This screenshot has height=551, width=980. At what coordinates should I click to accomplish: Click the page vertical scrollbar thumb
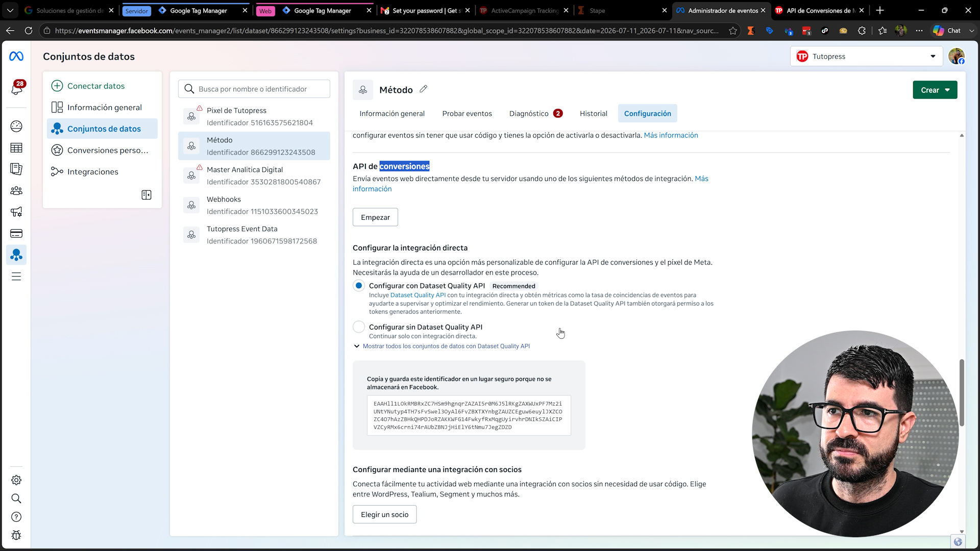tap(962, 393)
